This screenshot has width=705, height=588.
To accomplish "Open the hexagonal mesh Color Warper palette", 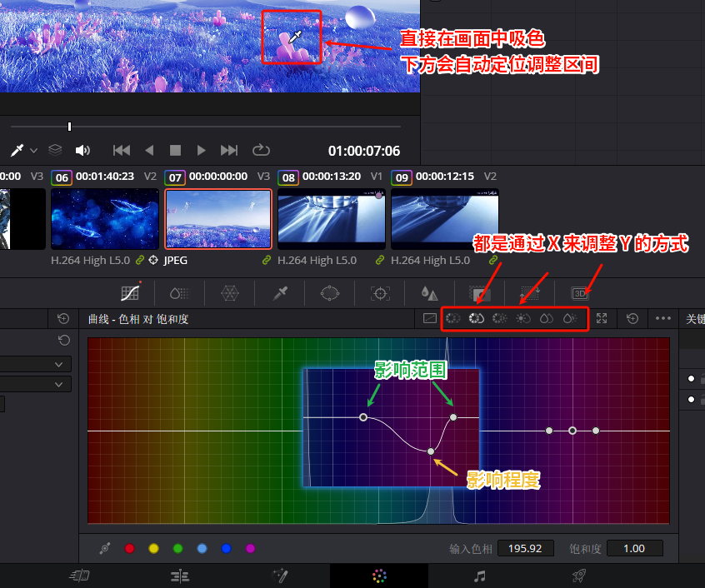I will pos(230,294).
